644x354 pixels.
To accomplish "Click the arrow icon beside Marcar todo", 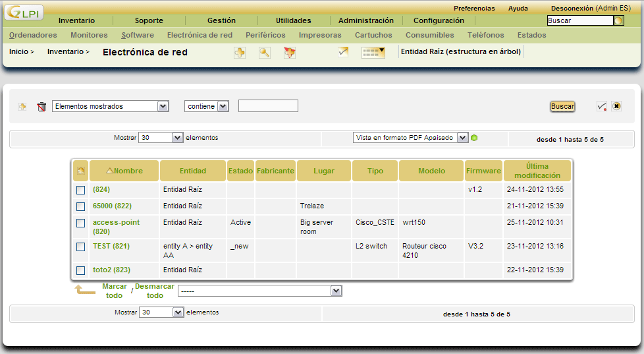I will 85,290.
